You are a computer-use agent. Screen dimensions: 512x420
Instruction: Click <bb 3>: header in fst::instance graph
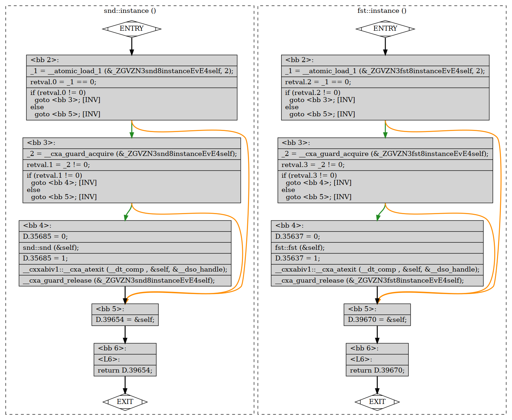coord(385,143)
